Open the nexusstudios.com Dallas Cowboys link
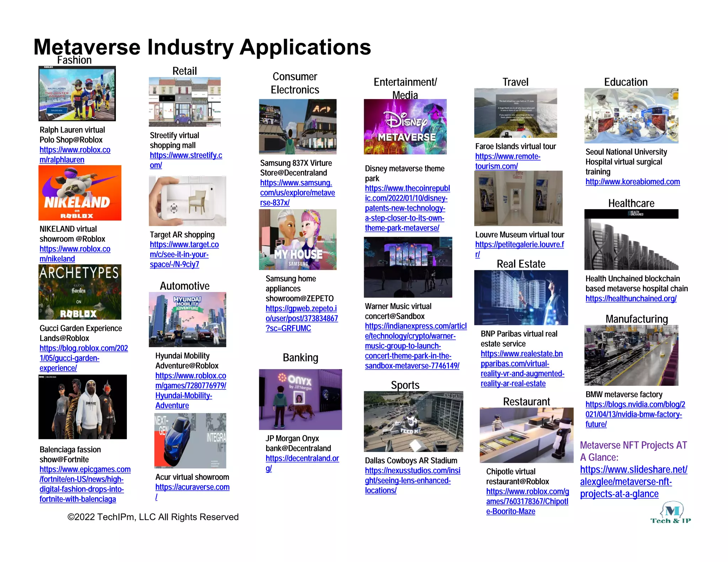Viewport: 728px width, 562px height. point(413,480)
